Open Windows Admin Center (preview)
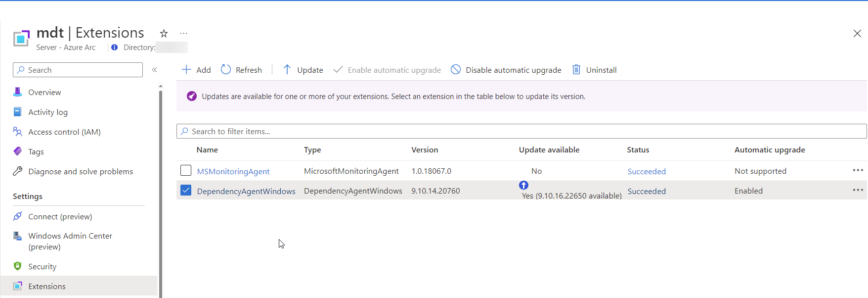This screenshot has height=298, width=868. point(70,241)
